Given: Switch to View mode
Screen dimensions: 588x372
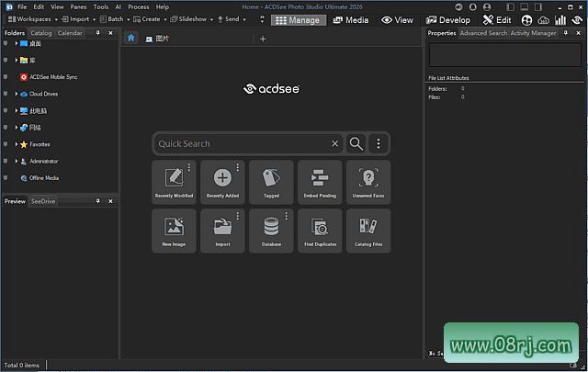Looking at the screenshot, I should (397, 20).
